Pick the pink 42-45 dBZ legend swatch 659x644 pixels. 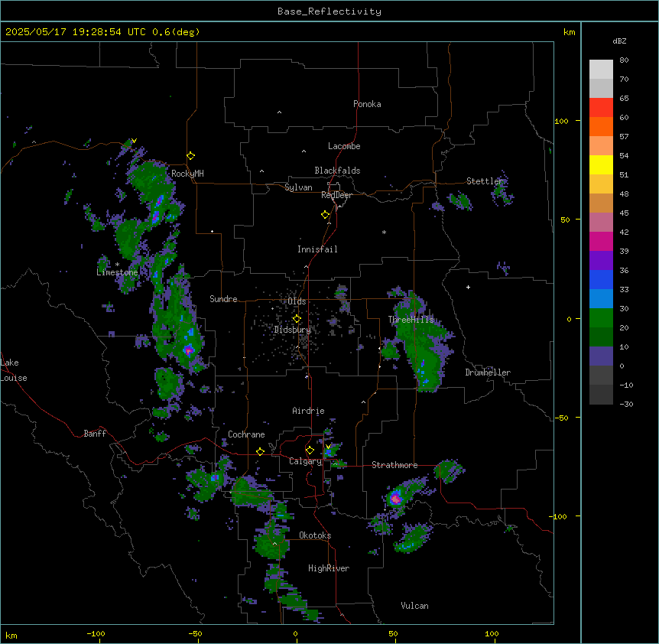click(601, 223)
